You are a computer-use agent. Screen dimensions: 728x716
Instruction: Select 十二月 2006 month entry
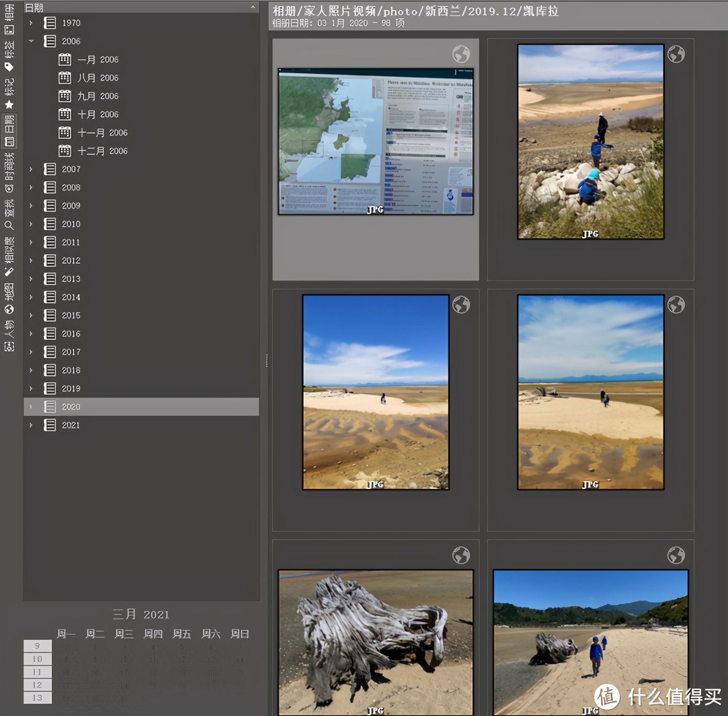[x=102, y=151]
